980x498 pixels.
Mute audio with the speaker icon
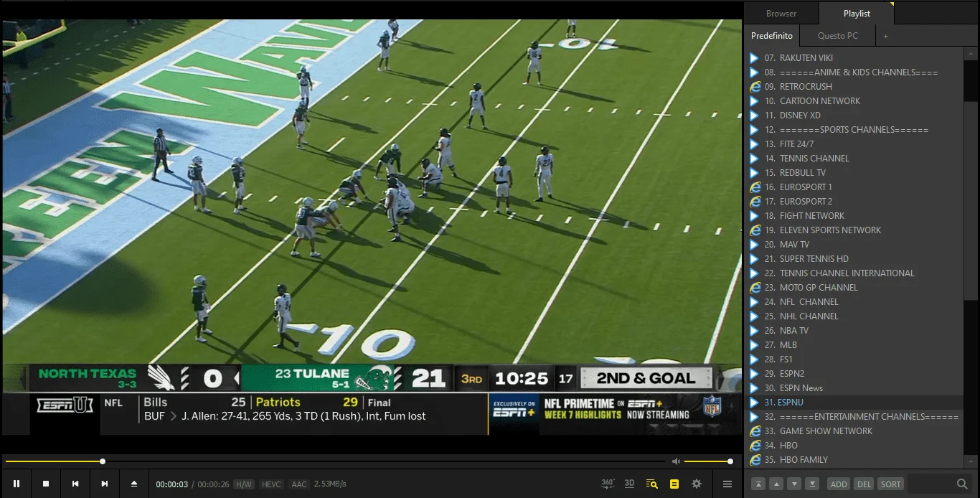point(676,461)
